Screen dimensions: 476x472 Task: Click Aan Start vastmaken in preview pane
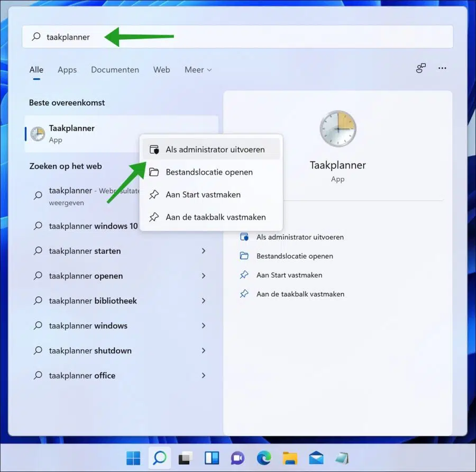tap(289, 275)
